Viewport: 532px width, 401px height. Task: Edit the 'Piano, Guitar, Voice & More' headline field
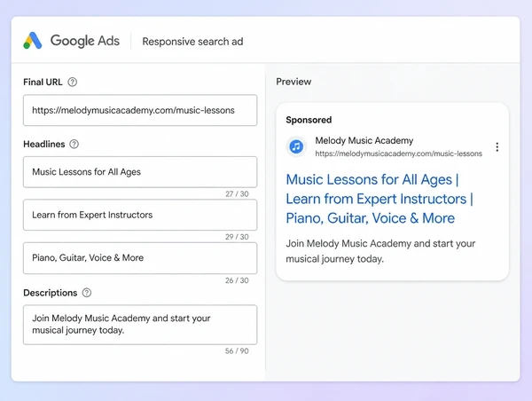coord(140,258)
